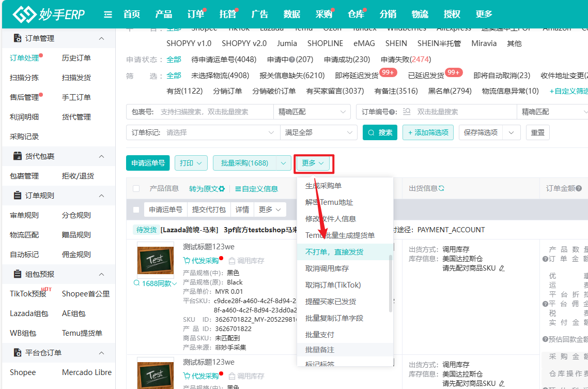Screen dimensions: 588x389
Task: Click the 货代包裹 section icon
Action: pyautogui.click(x=17, y=156)
